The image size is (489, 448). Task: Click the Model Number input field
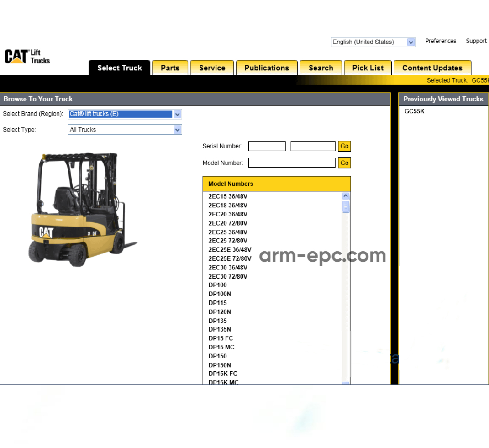292,163
